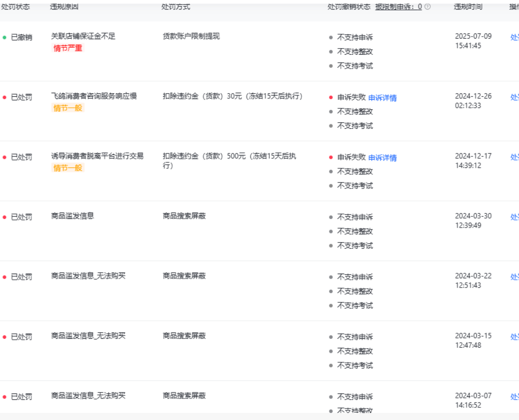
Task: Click the 处罚方式 column header
Action: pos(176,7)
